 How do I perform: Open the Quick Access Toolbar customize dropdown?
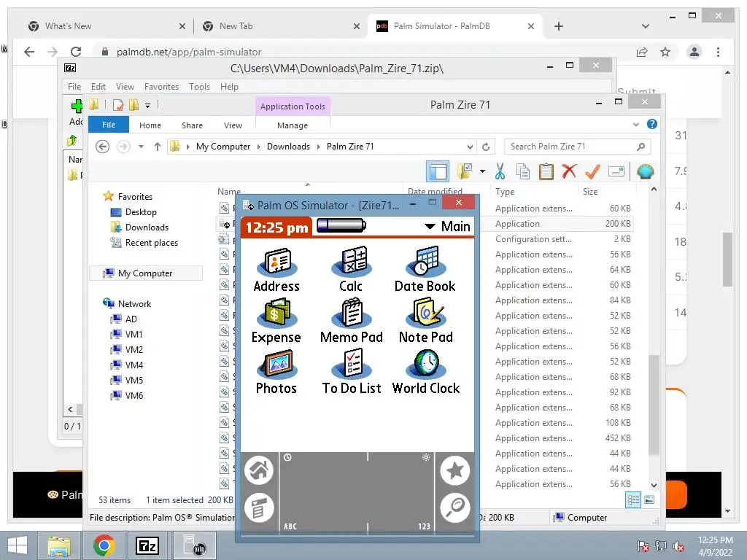tap(147, 105)
